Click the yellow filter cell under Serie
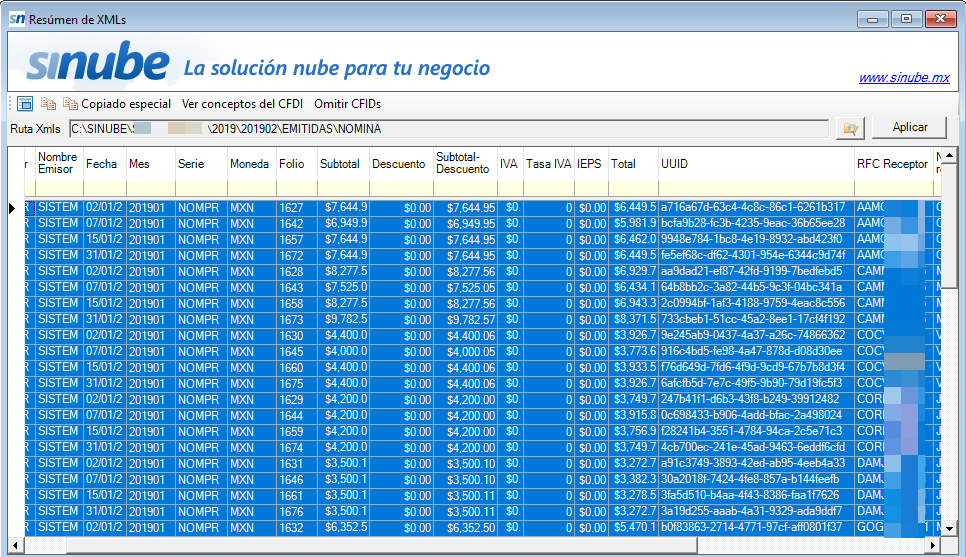Screen dimensions: 966x557 (200, 189)
